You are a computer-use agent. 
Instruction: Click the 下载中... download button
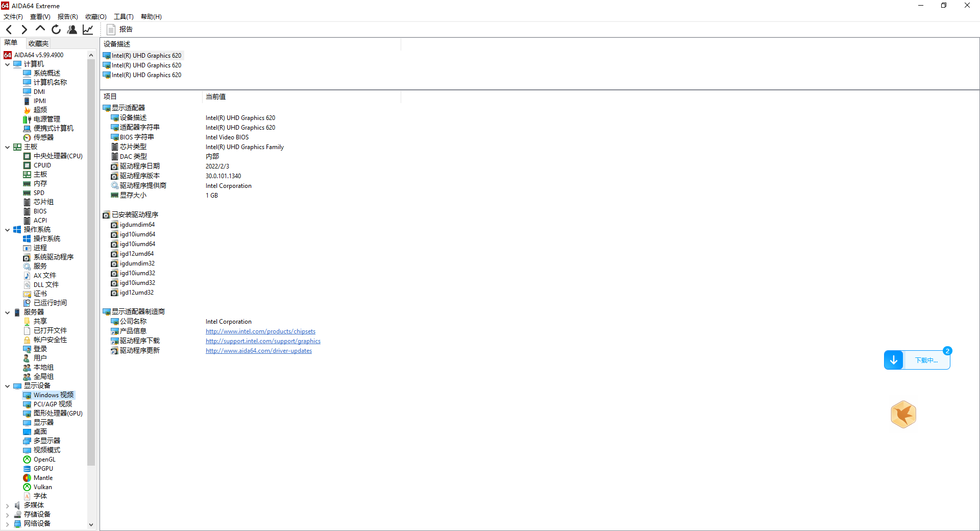(917, 360)
